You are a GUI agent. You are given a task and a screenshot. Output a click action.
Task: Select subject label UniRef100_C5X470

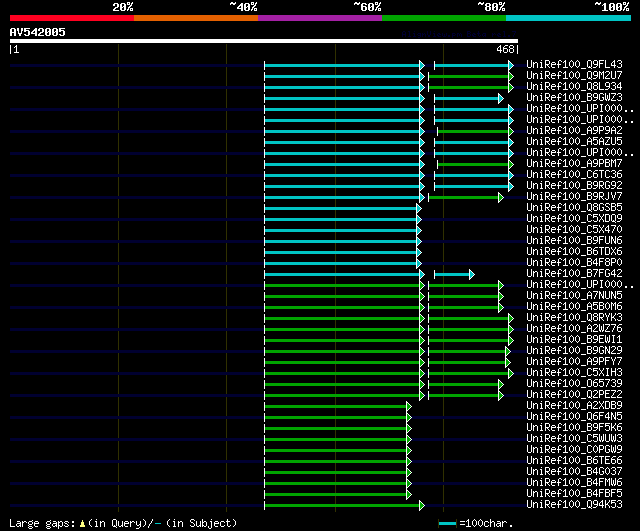(574, 230)
